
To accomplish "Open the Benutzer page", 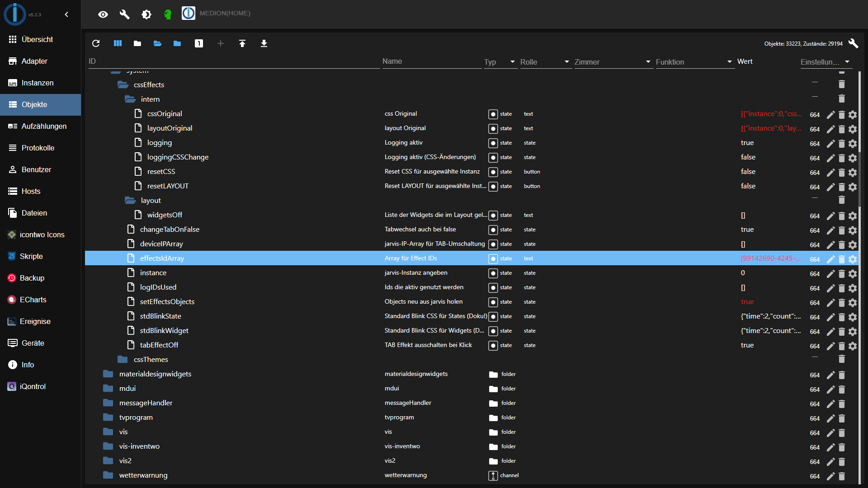I will tap(41, 169).
